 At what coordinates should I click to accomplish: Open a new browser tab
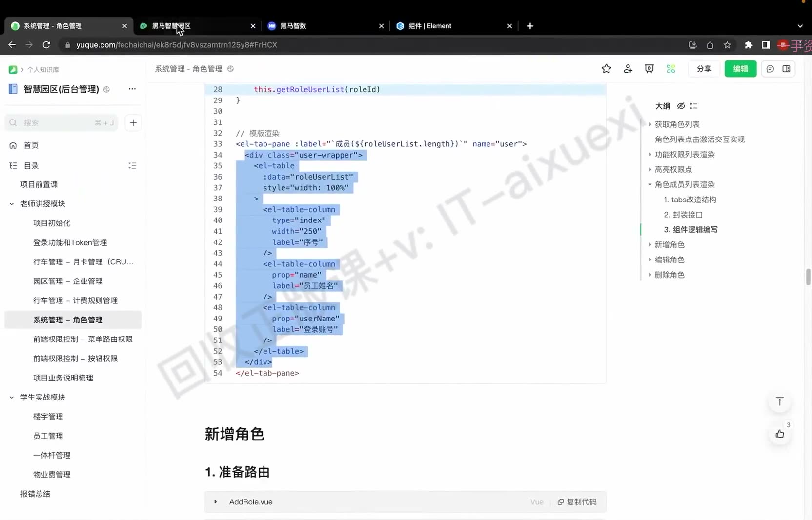tap(530, 26)
